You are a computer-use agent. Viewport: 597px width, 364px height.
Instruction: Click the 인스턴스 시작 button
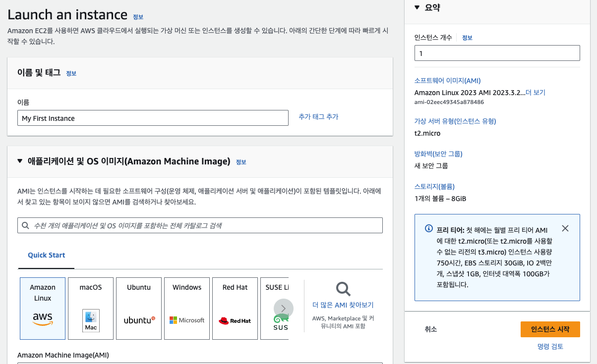click(550, 329)
